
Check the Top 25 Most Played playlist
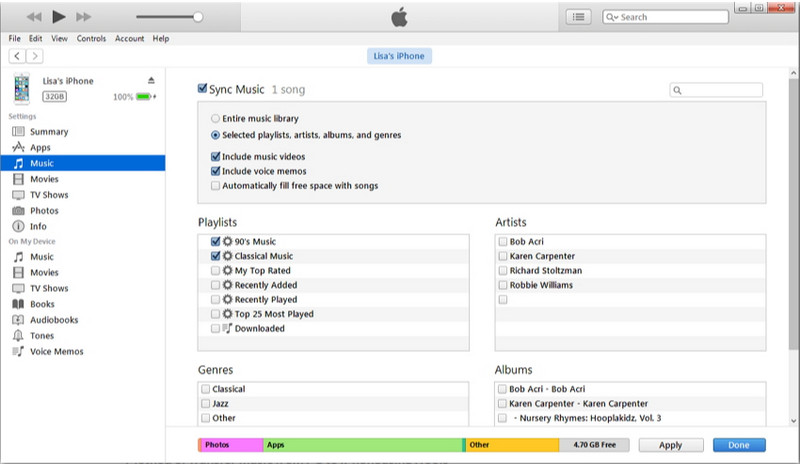point(215,314)
